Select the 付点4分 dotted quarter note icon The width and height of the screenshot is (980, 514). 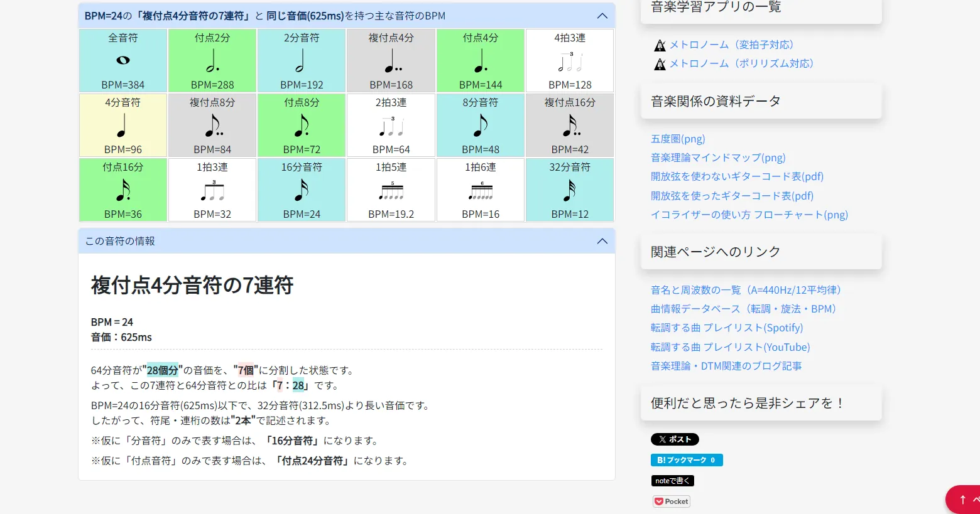[x=481, y=61]
